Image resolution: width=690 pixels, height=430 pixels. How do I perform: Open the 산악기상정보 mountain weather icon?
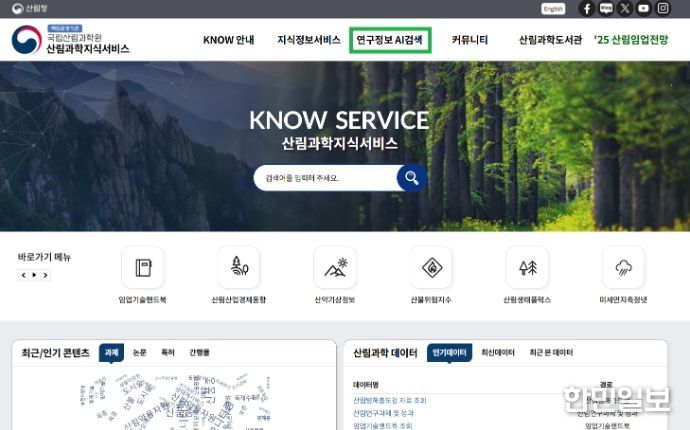pyautogui.click(x=335, y=267)
